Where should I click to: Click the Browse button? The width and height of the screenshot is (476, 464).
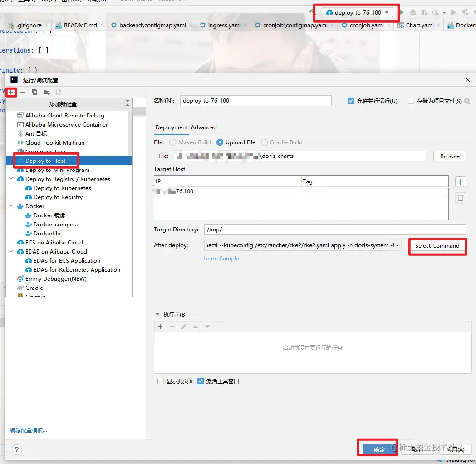click(x=450, y=156)
